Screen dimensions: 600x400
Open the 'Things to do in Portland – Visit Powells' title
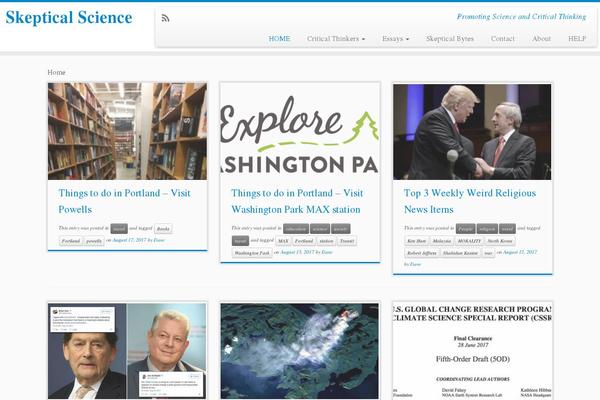124,201
